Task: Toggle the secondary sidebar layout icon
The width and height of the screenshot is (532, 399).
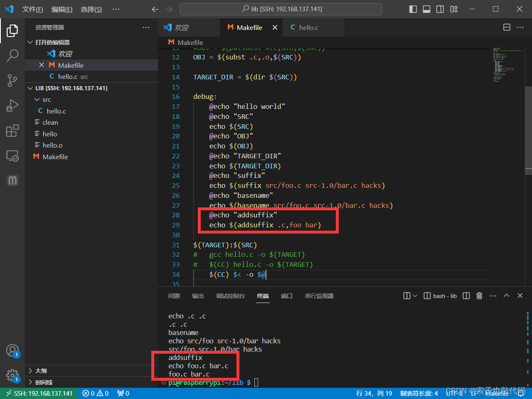Action: pos(440,9)
